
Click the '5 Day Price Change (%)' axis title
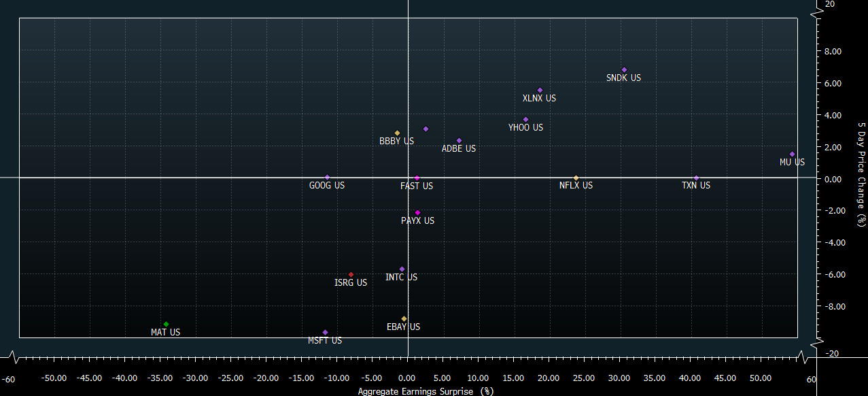click(x=861, y=174)
